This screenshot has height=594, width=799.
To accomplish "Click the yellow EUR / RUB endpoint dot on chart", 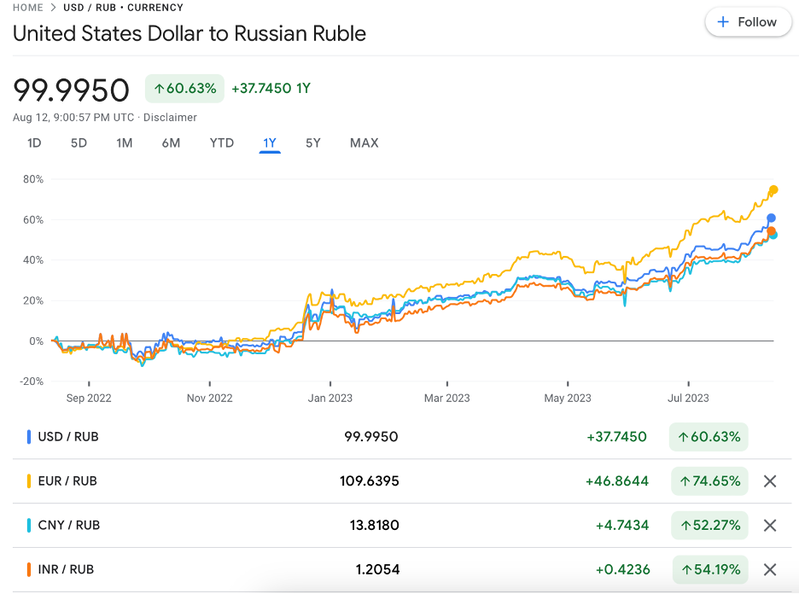I will pyautogui.click(x=773, y=190).
